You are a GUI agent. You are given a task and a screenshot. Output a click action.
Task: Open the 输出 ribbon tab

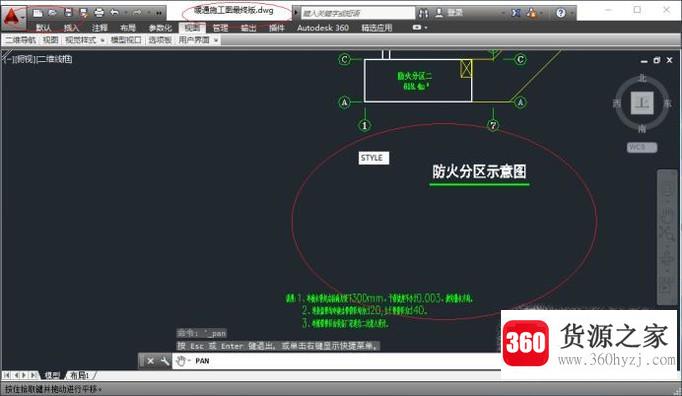pos(248,28)
